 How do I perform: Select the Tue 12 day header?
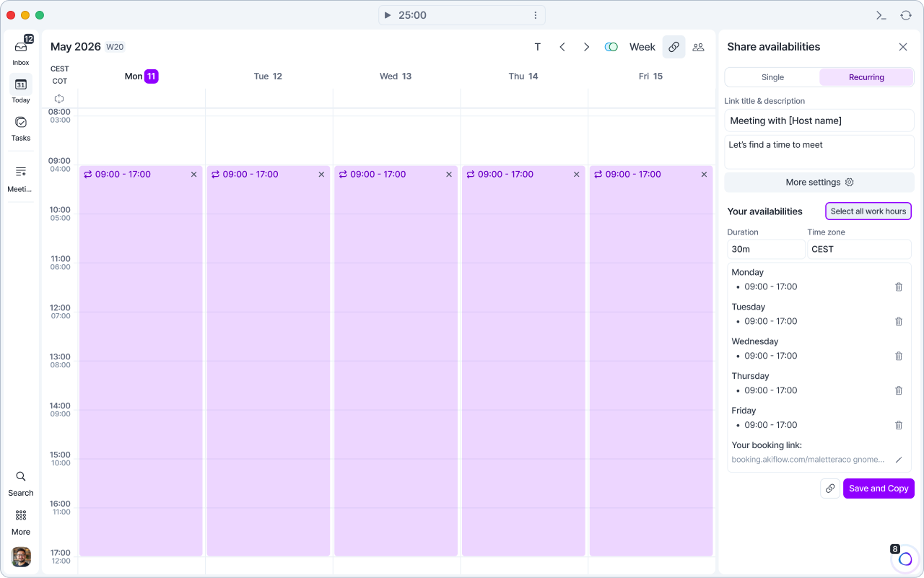(x=268, y=76)
